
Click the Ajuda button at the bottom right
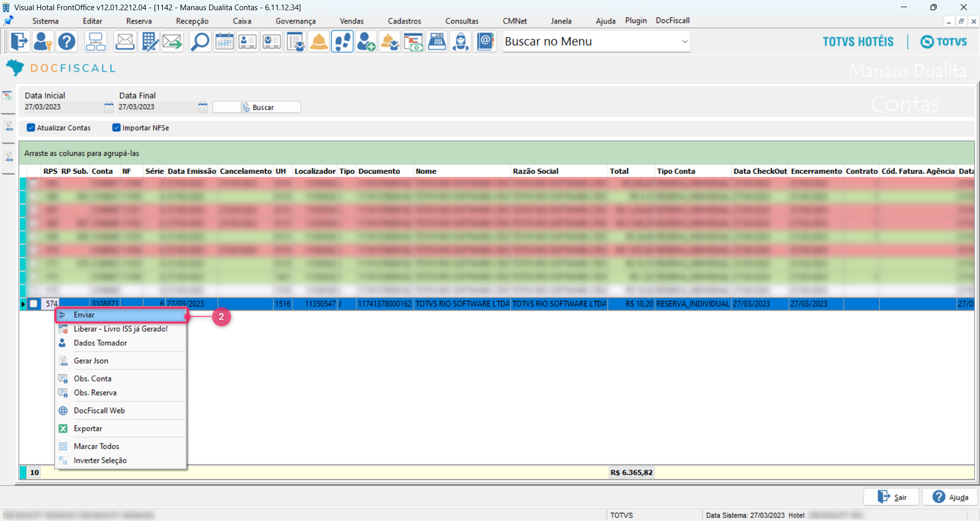click(950, 497)
